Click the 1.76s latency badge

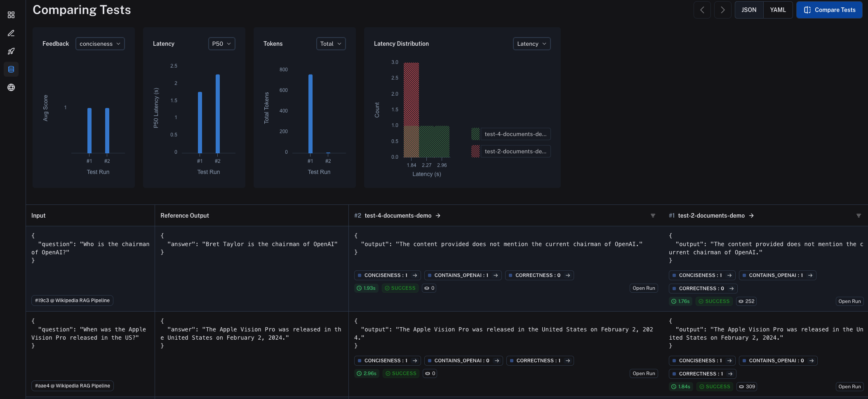680,301
